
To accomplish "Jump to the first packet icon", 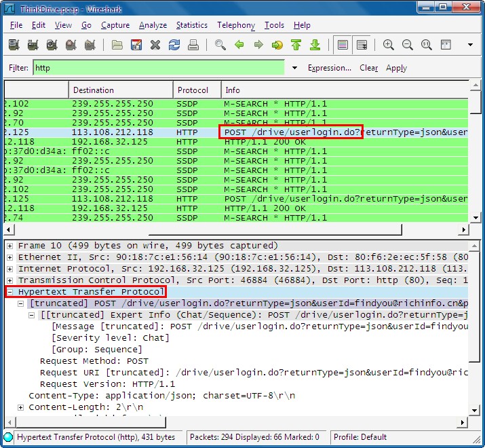I will tap(296, 45).
